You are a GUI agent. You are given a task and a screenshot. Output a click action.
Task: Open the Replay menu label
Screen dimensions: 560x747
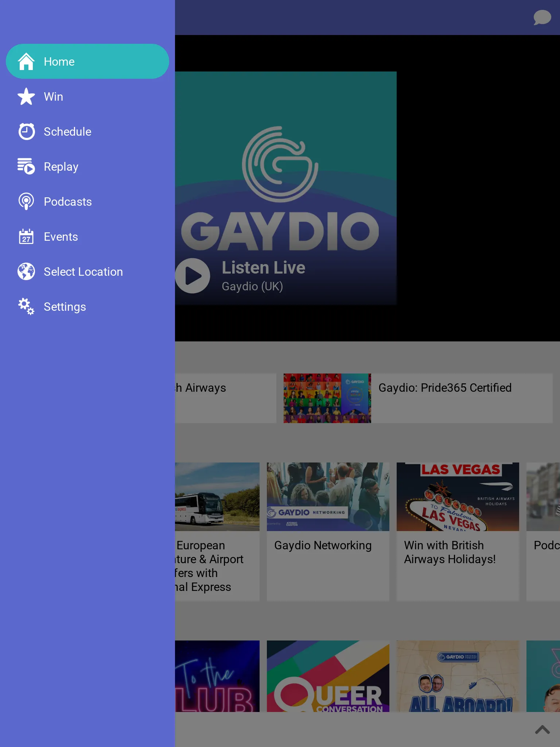[x=61, y=167]
